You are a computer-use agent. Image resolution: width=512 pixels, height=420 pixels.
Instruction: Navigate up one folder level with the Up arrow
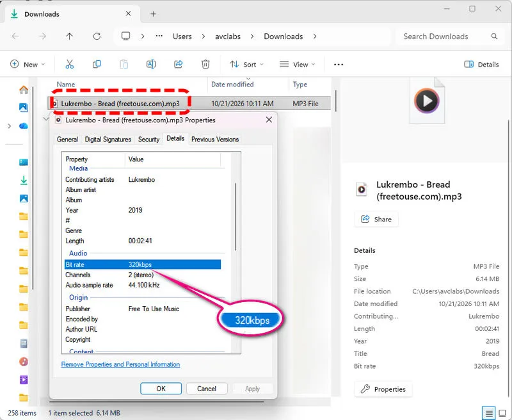[x=69, y=36]
